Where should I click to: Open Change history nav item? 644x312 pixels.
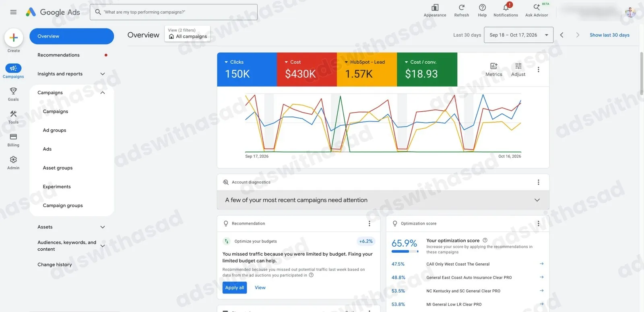point(55,265)
